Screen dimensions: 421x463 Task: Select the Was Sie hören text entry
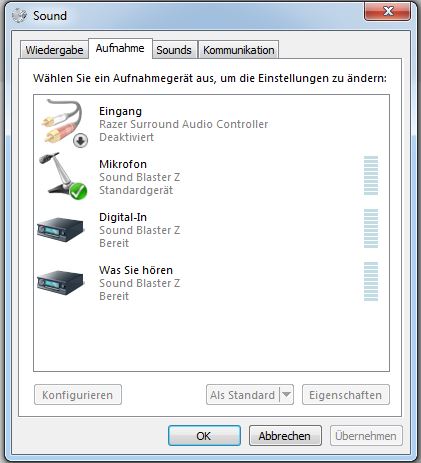coord(136,270)
